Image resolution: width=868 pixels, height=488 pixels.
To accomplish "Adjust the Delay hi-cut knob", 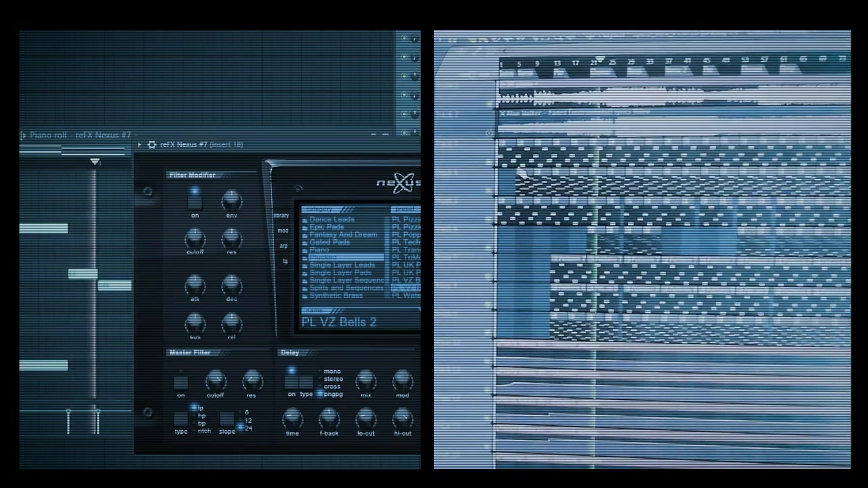I will point(402,418).
